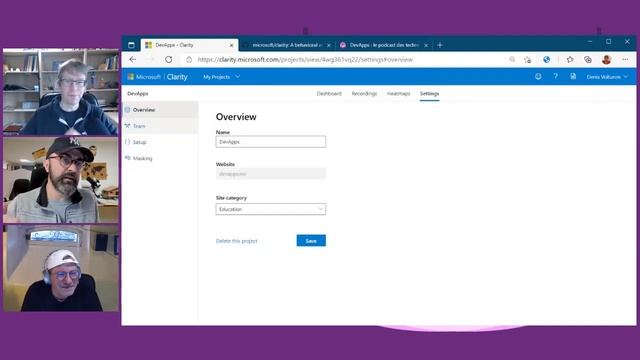This screenshot has width=640, height=360.
Task: Close the DevApps - Clarity tab
Action: (231, 45)
